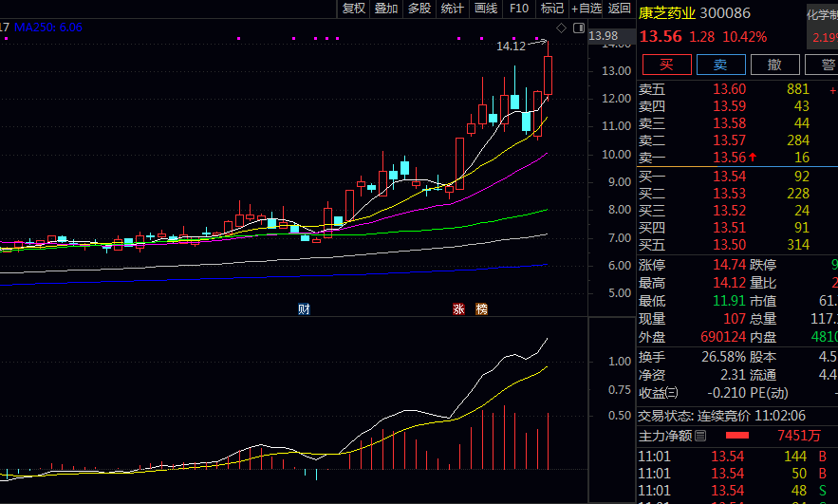Screen dimensions: 838x504
Task: Click the 撤 cancel order button
Action: 775,65
